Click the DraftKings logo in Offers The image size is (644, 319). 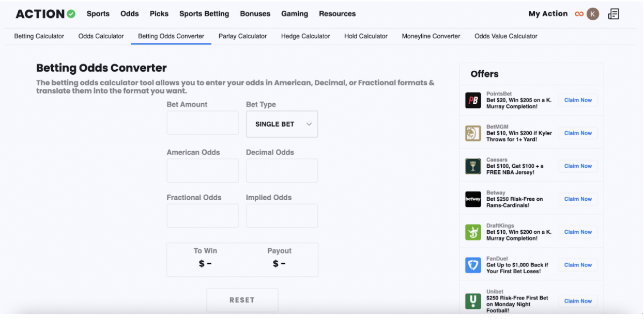pyautogui.click(x=473, y=232)
